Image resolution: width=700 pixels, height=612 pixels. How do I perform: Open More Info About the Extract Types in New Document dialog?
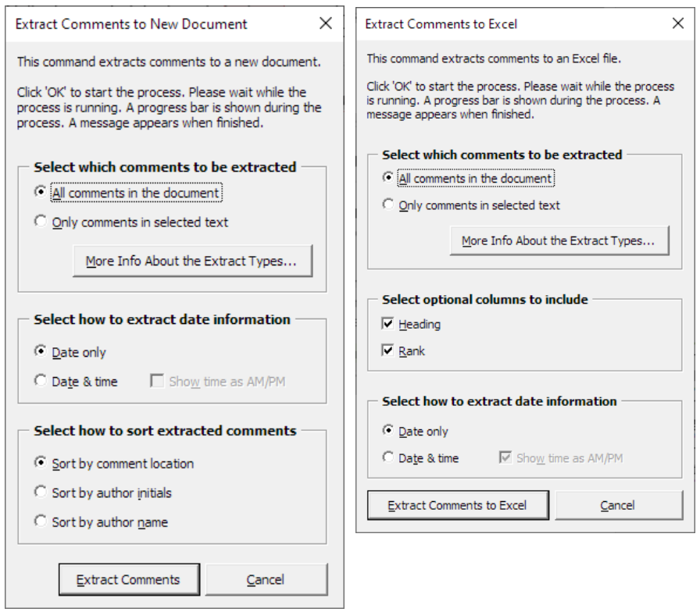(192, 261)
